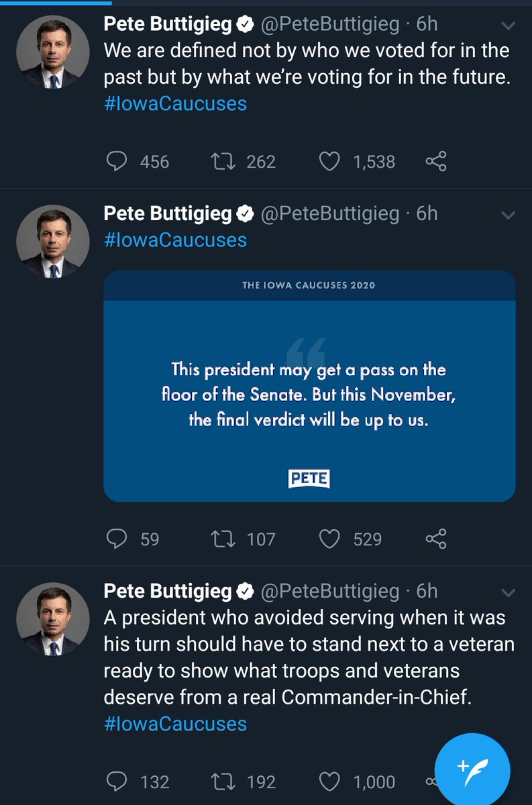The image size is (532, 805).
Task: Reply to the tweet with 59 replies
Action: tap(117, 539)
